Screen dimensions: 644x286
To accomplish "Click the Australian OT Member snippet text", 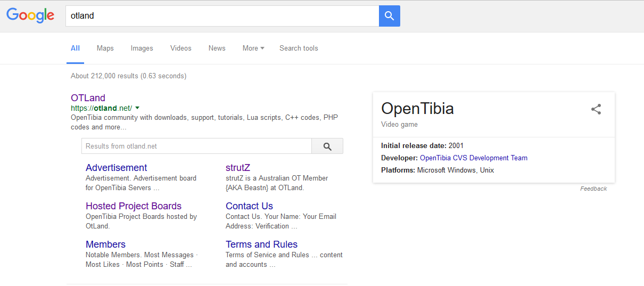I will pyautogui.click(x=277, y=183).
